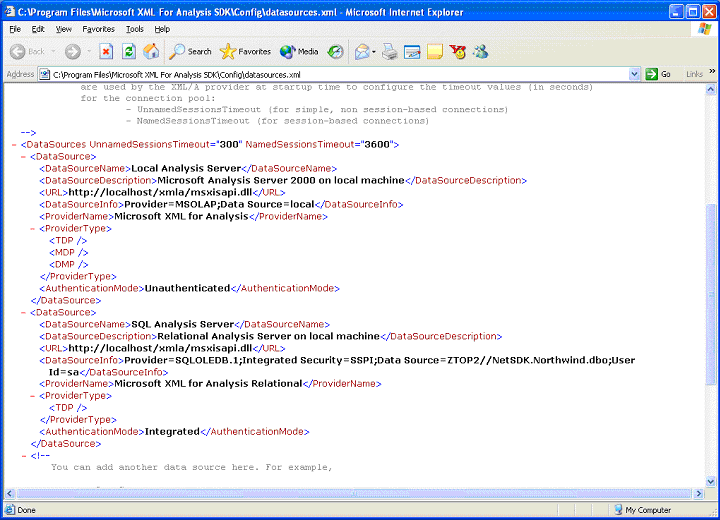The width and height of the screenshot is (720, 520).
Task: Stop page loading with red X icon
Action: [106, 51]
